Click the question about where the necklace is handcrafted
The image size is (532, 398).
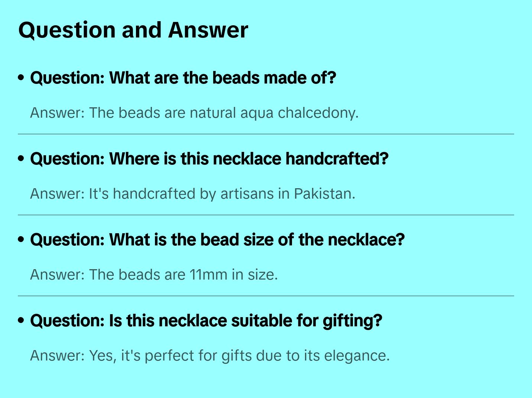[209, 159]
